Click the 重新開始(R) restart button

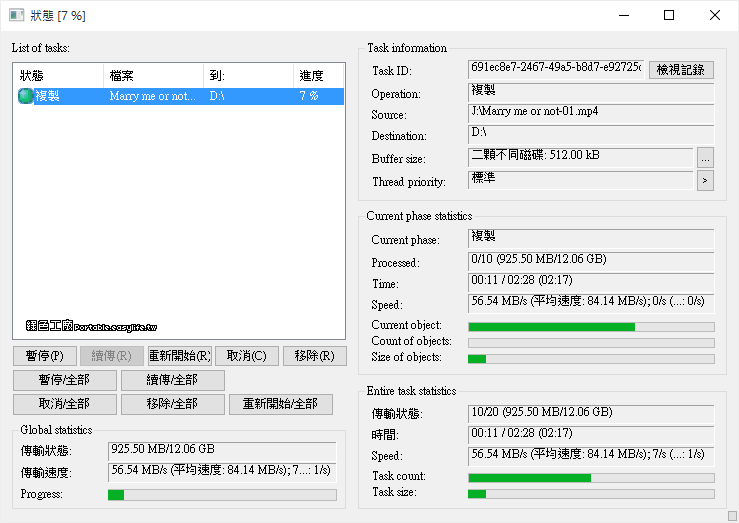point(180,356)
